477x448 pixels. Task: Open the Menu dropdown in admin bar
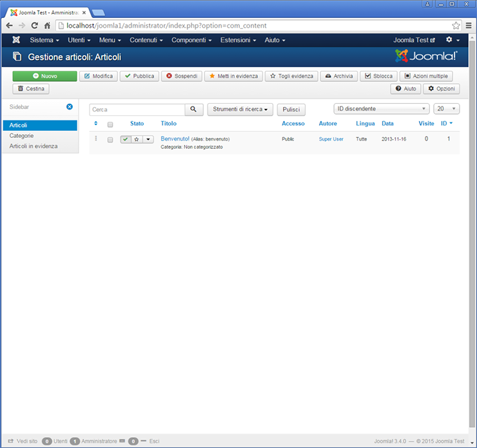coord(110,40)
